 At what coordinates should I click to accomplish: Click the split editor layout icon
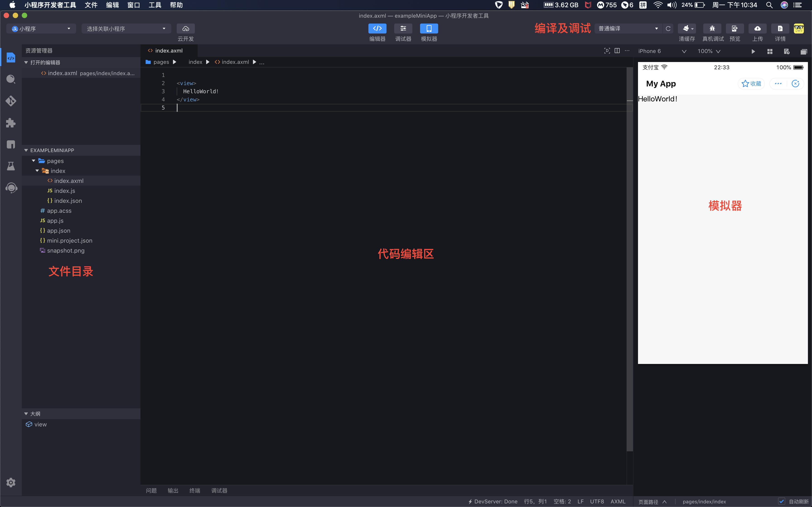(617, 51)
